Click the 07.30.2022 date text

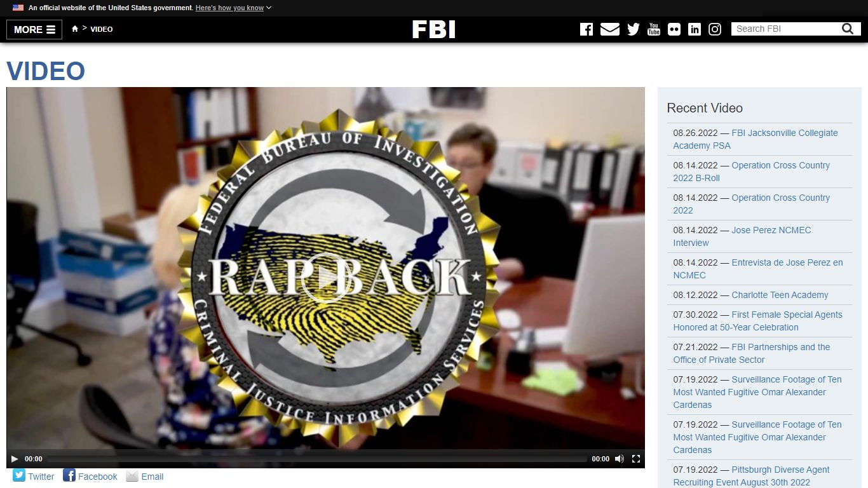[696, 315]
